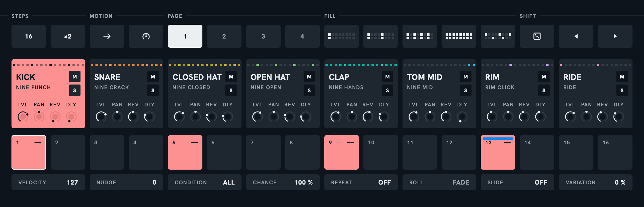Click the alternating offset pattern icon left of the dice

[498, 36]
